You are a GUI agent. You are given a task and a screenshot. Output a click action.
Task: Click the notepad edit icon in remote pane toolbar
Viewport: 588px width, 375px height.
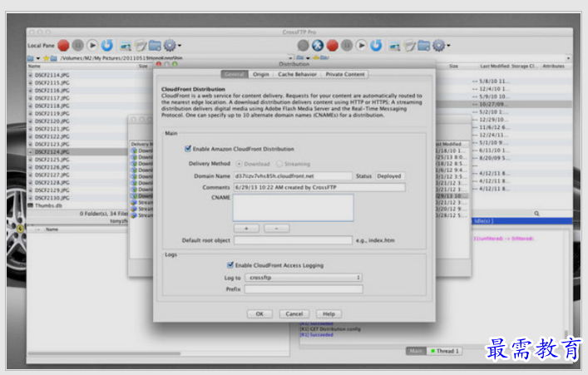(409, 46)
